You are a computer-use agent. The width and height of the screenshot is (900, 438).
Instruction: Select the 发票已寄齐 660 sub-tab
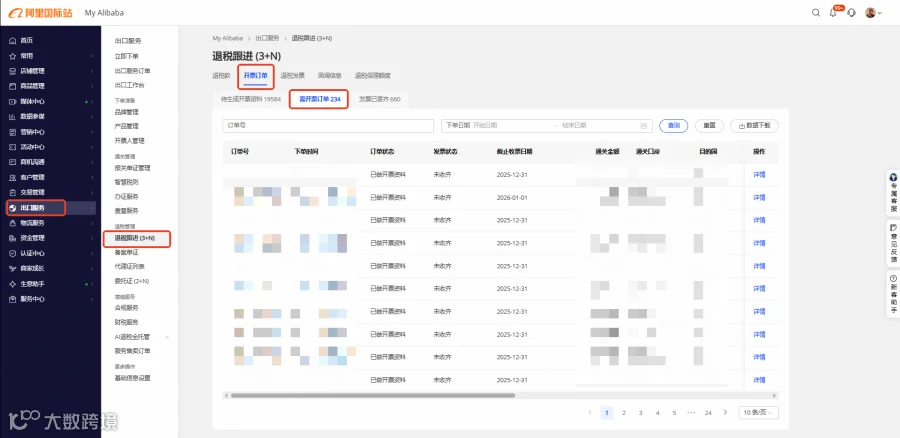coord(379,99)
